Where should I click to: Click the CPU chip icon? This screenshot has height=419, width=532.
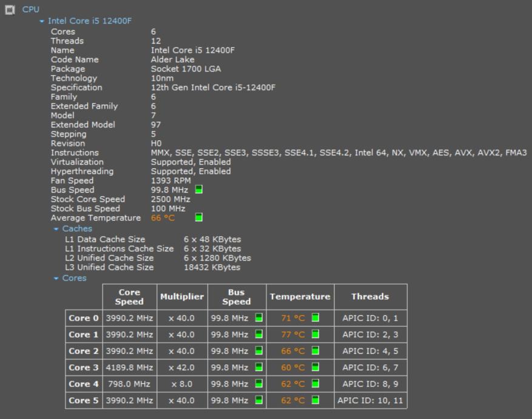(x=10, y=10)
